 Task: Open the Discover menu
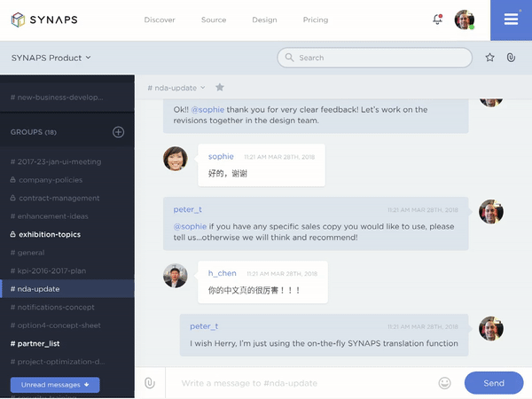(x=160, y=20)
